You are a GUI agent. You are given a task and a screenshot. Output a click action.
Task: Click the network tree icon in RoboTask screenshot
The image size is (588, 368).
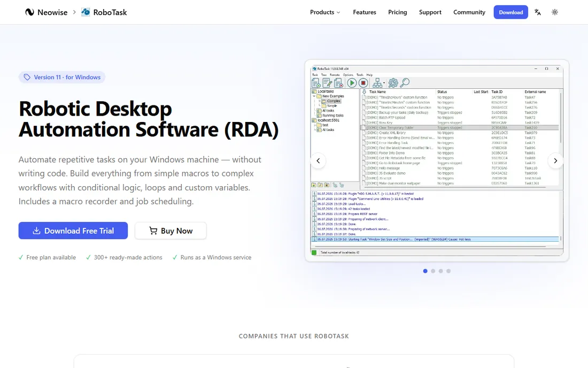(x=377, y=82)
